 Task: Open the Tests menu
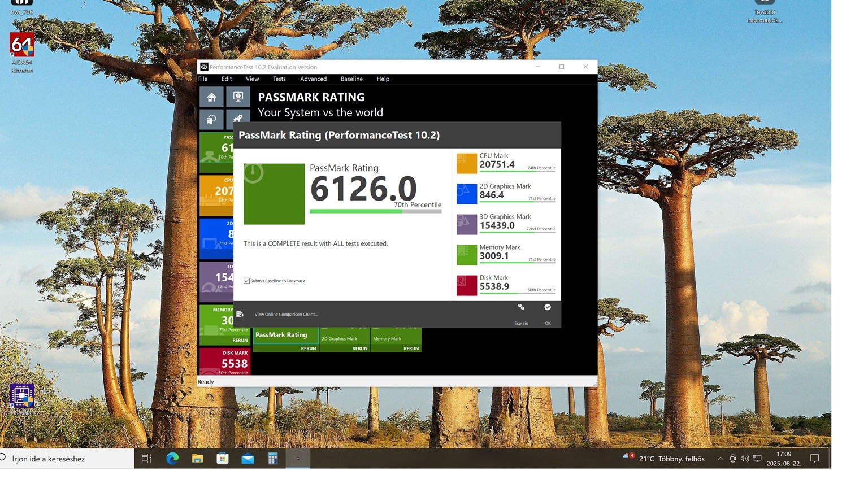[x=279, y=79]
